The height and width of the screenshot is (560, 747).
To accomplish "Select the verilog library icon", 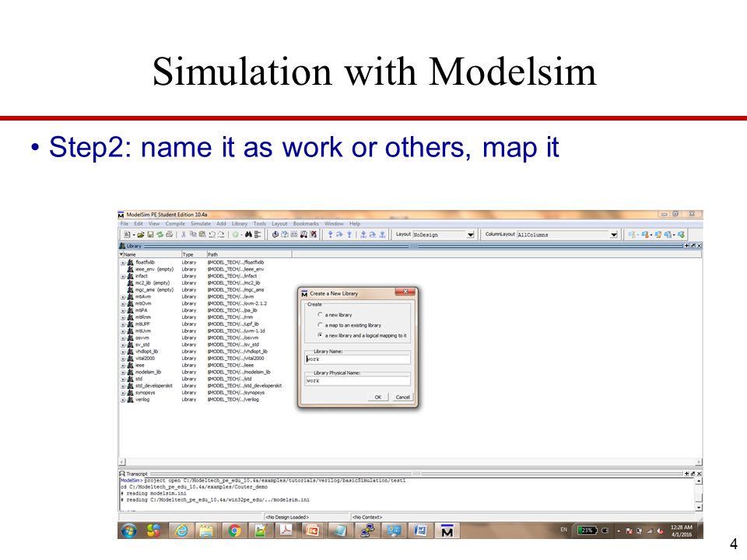I will click(130, 400).
